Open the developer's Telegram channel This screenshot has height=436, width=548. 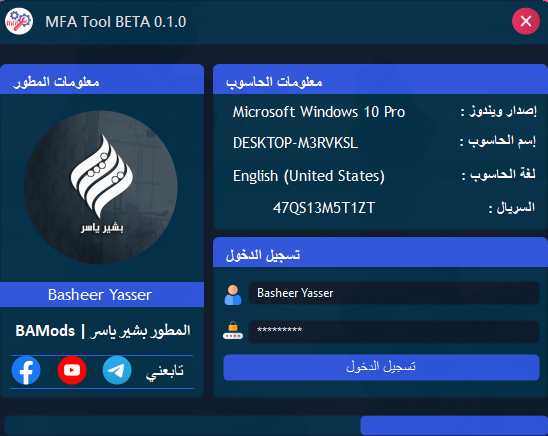[x=117, y=370]
